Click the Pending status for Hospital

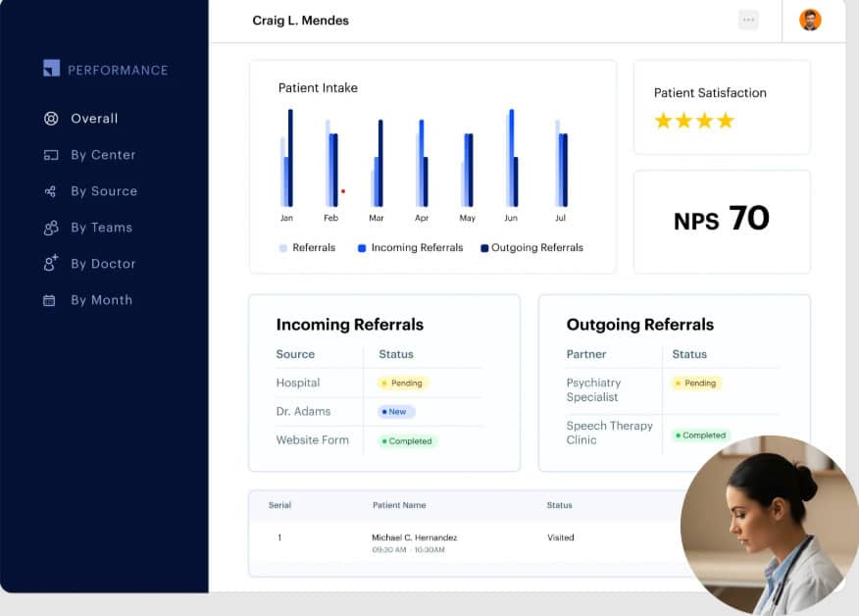click(x=403, y=384)
